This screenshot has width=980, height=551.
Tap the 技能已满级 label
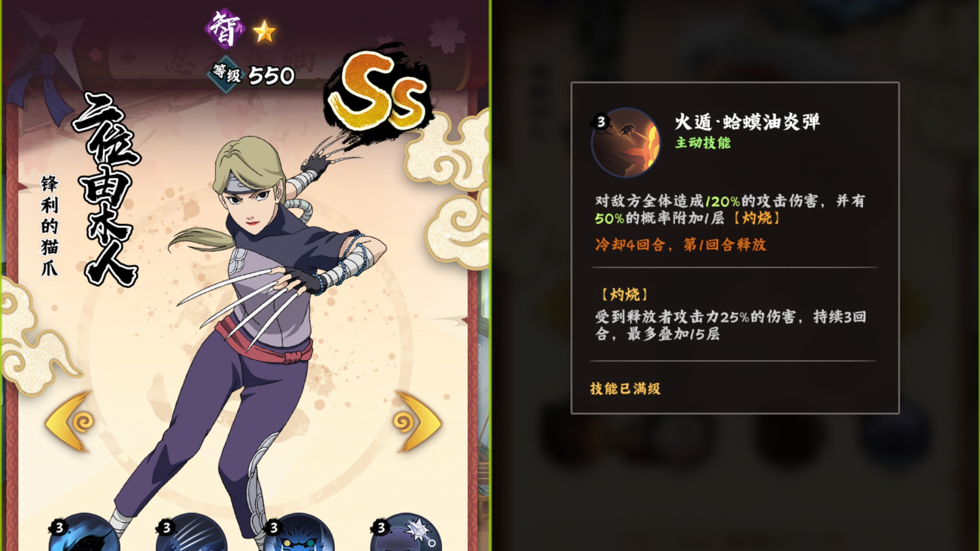(625, 389)
